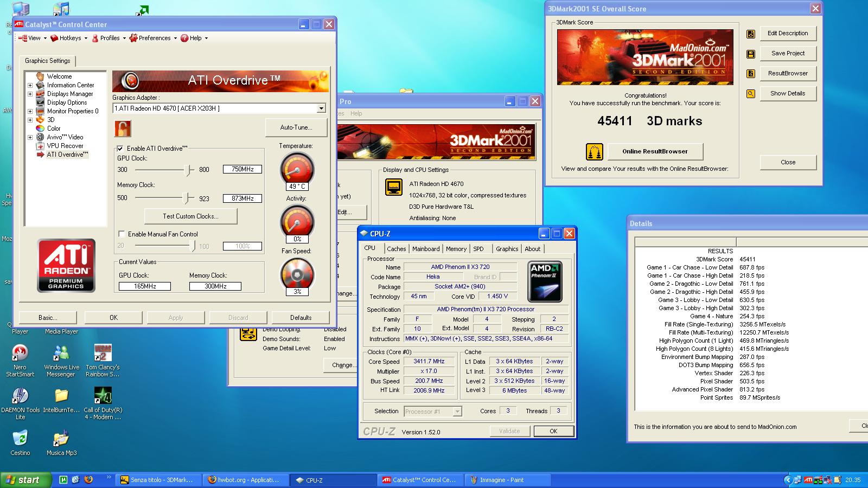The image size is (868, 488).
Task: Expand Monitor Properties 0 tree node
Action: pyautogui.click(x=30, y=111)
